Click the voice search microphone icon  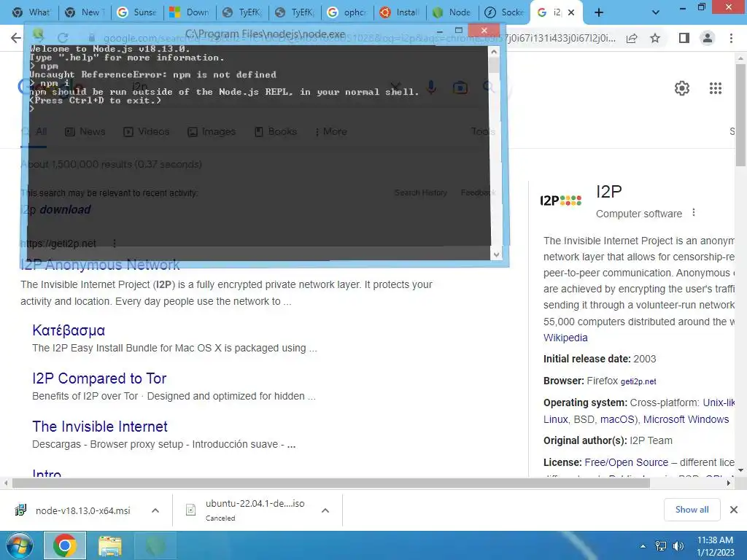click(x=431, y=87)
